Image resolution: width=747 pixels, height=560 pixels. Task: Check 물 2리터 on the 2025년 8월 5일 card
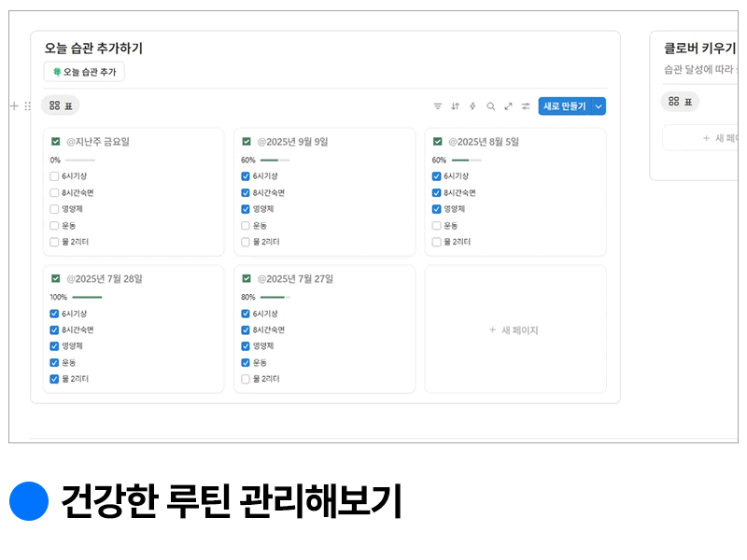[436, 242]
